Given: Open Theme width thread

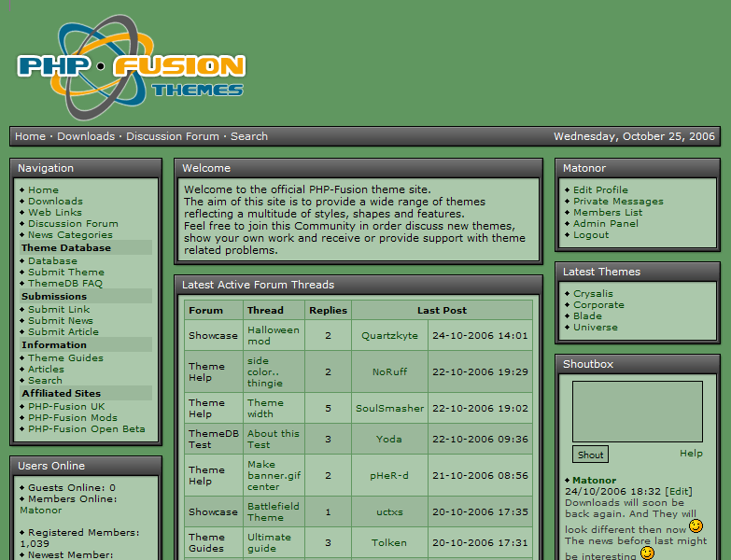Looking at the screenshot, I should (265, 408).
